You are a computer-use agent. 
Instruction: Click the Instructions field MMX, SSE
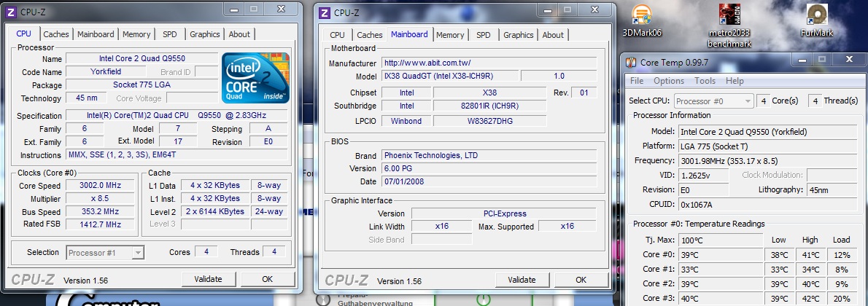pos(177,155)
